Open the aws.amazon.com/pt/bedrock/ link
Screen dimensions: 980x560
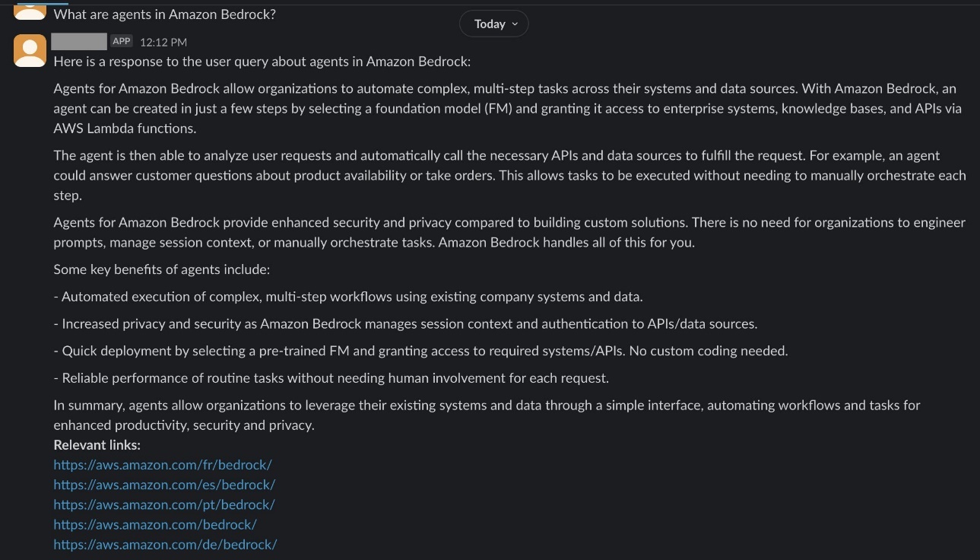(164, 504)
